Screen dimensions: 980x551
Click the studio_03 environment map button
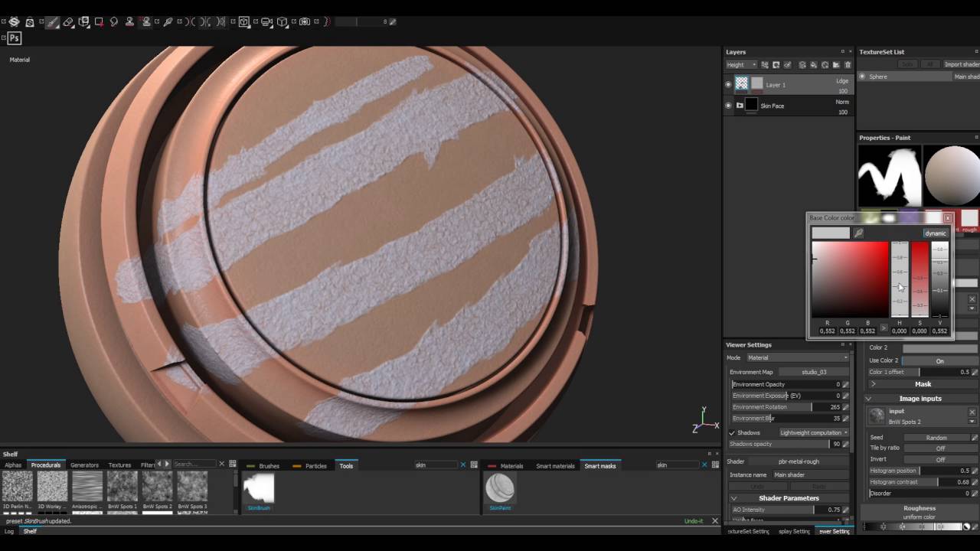814,372
